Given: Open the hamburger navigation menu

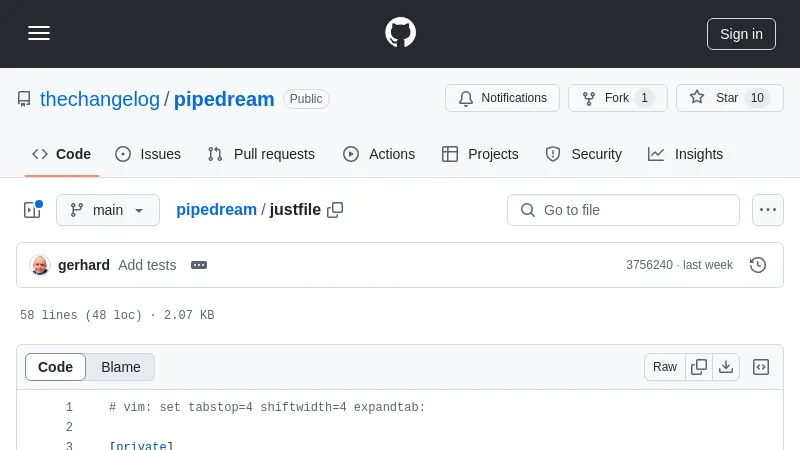Looking at the screenshot, I should click(39, 34).
